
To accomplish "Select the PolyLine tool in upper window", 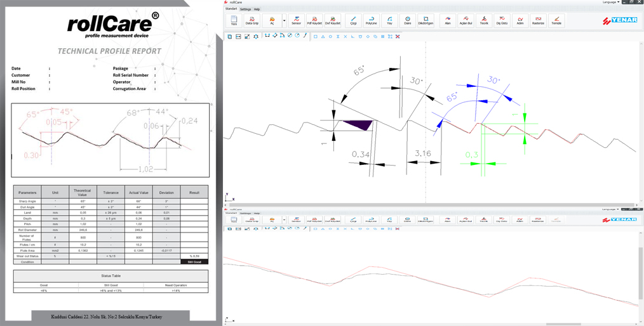I will pyautogui.click(x=372, y=20).
